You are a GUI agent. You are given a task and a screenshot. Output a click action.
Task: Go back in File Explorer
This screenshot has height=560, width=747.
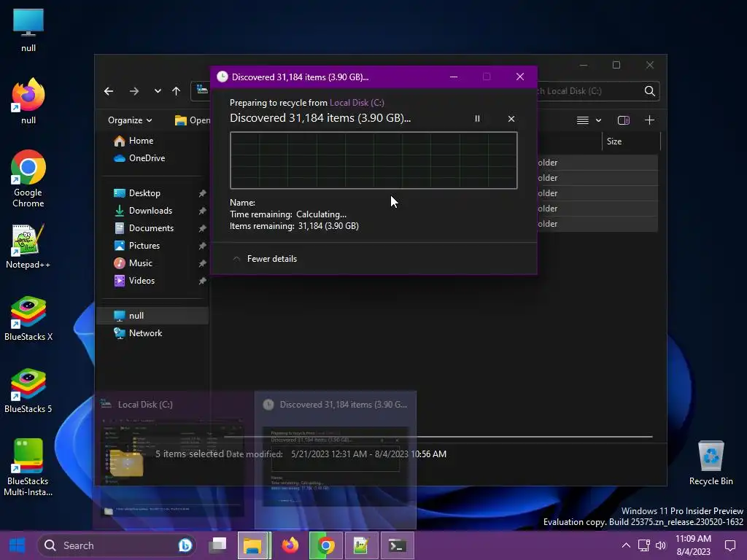(109, 91)
